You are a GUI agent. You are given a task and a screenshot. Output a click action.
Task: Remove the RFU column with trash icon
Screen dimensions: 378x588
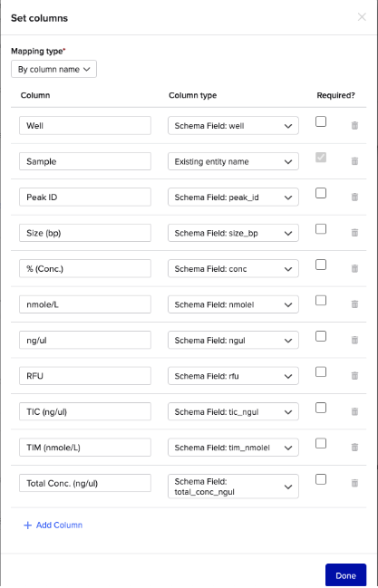tap(354, 376)
